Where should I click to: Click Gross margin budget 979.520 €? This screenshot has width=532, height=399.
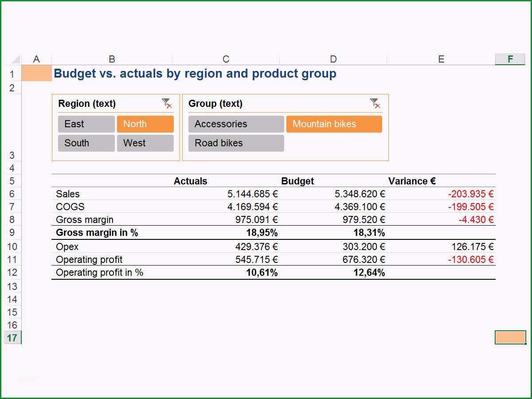point(364,219)
